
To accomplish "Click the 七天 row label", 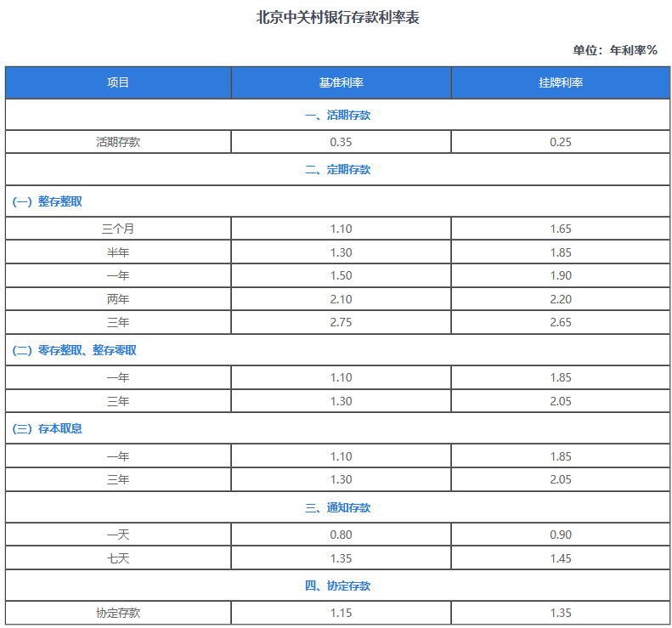I will [118, 558].
